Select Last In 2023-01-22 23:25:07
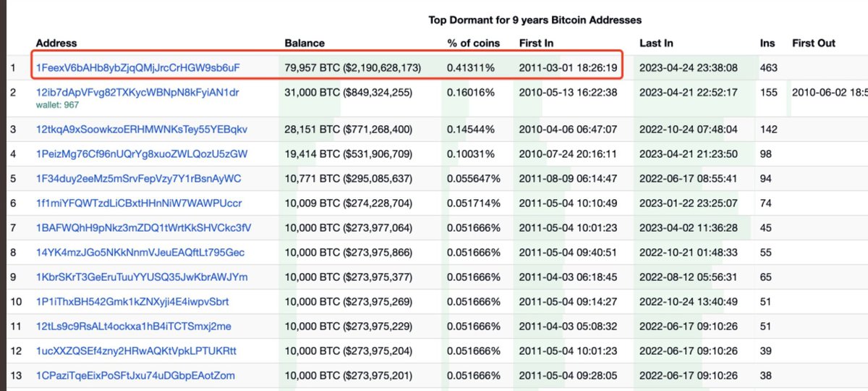This screenshot has width=868, height=391. (x=689, y=203)
